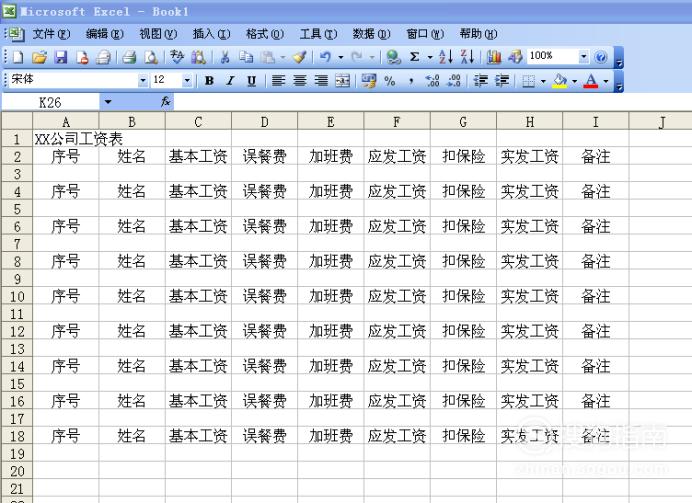
Task: Open font color palette arrow
Action: pyautogui.click(x=606, y=81)
